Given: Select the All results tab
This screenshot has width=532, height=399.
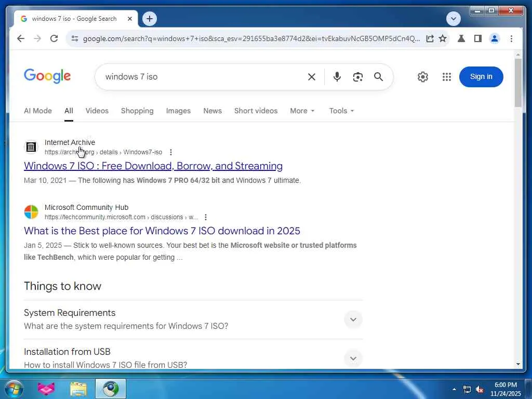Looking at the screenshot, I should click(69, 111).
